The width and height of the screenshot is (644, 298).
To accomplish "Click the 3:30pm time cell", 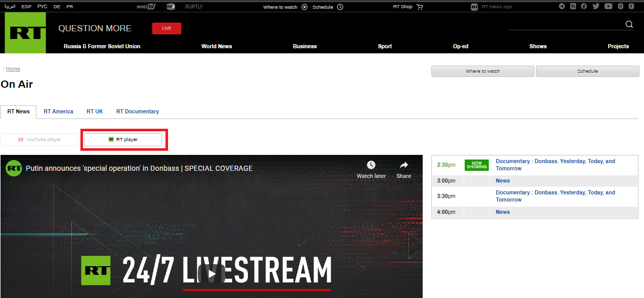I will [446, 196].
